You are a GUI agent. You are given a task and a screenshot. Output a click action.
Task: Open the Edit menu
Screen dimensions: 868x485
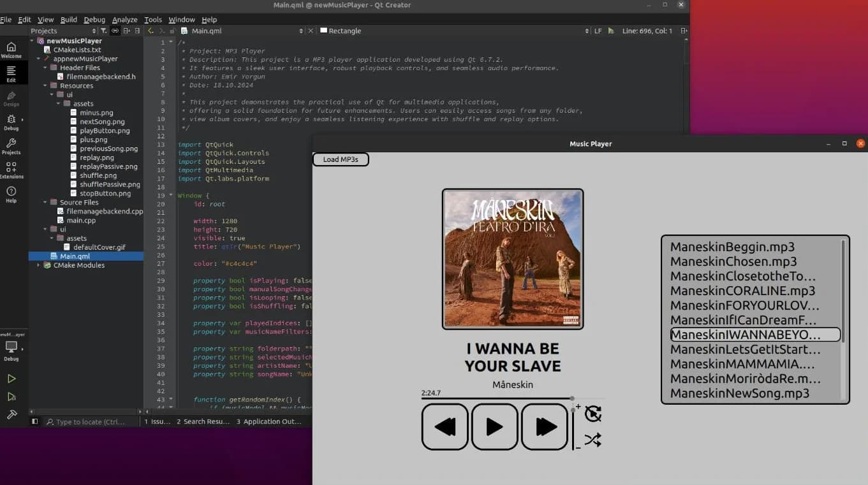pyautogui.click(x=24, y=20)
